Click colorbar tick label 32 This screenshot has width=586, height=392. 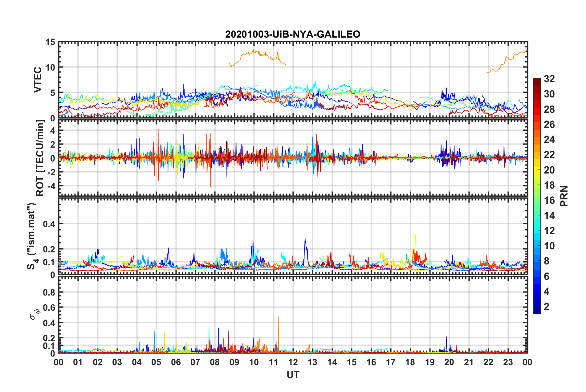pyautogui.click(x=549, y=79)
